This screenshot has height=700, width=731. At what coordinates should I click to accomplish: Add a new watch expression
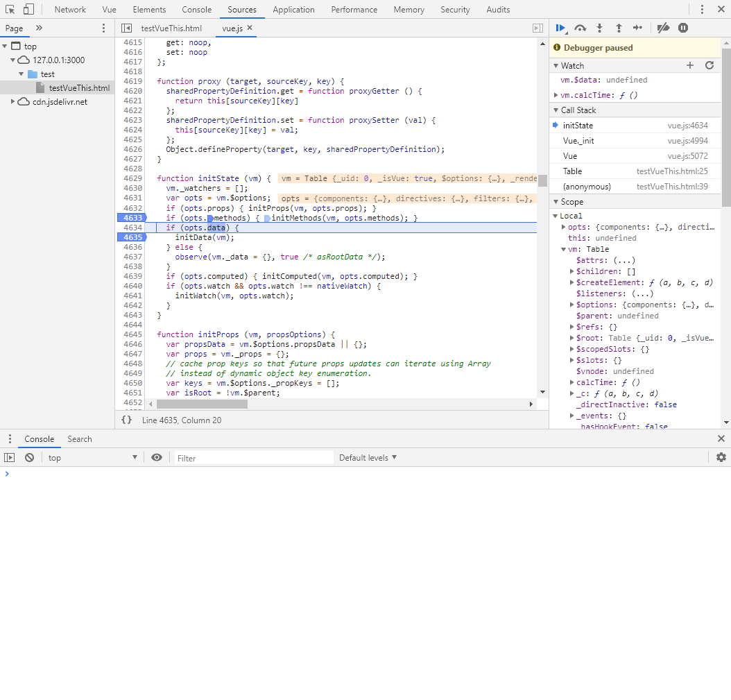pyautogui.click(x=690, y=65)
